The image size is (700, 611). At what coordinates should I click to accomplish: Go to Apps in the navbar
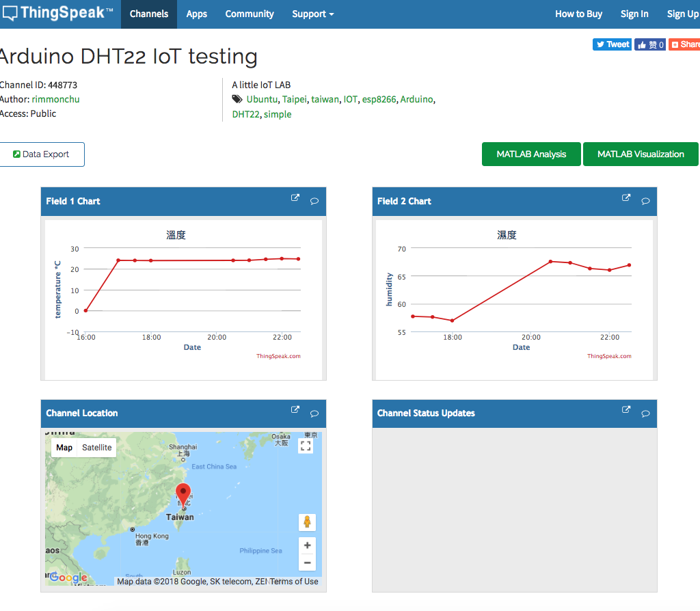pyautogui.click(x=197, y=14)
